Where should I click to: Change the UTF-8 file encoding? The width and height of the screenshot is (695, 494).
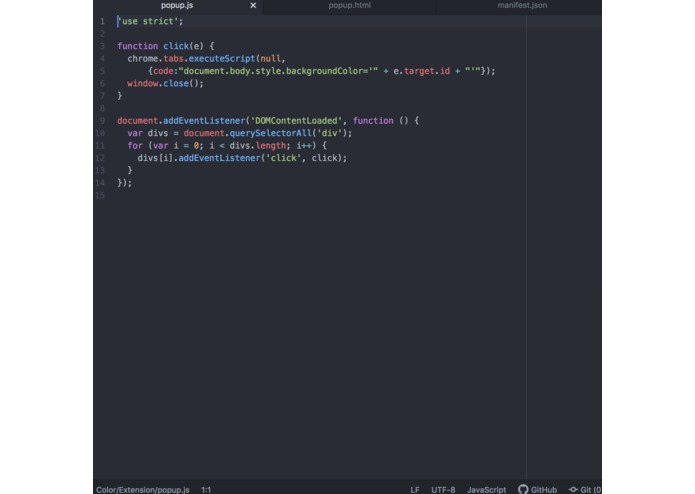[443, 490]
